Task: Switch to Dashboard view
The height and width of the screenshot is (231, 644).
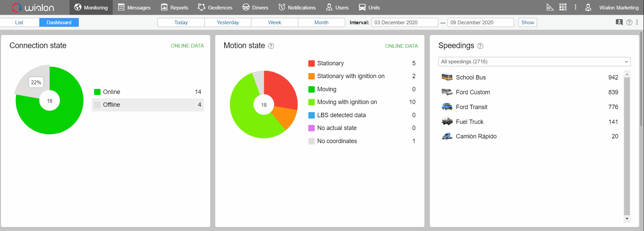Action: [x=59, y=22]
